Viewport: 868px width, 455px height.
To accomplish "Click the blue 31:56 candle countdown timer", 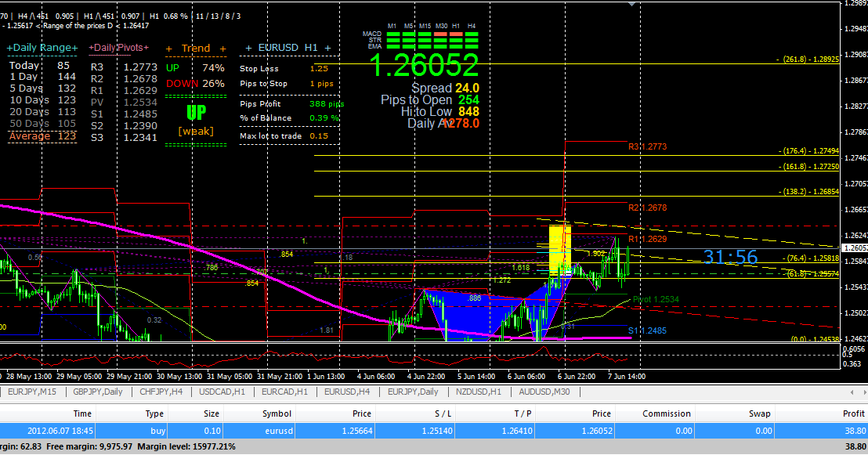I will [730, 257].
